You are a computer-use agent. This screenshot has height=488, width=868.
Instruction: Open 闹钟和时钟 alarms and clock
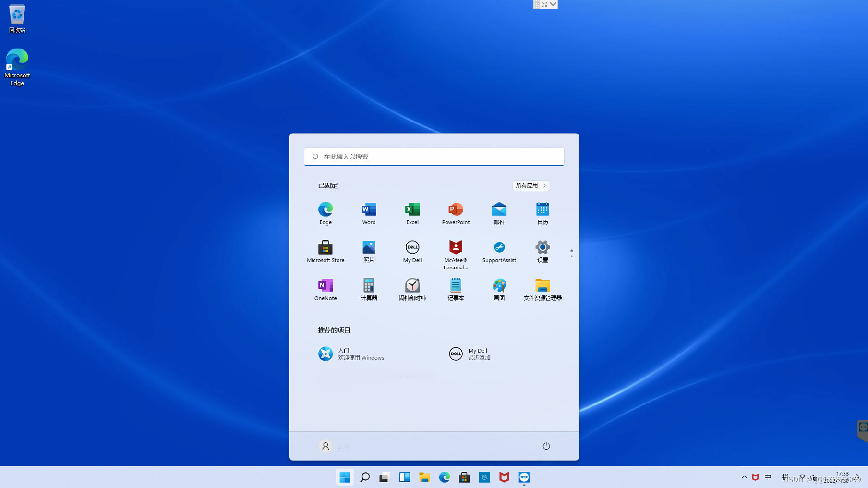412,289
